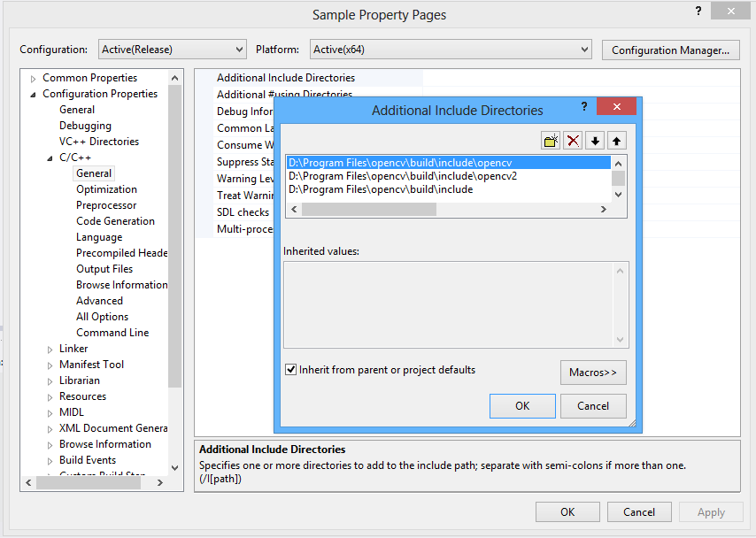Close the Additional Include Directories dialog
The image size is (756, 538).
pos(616,107)
